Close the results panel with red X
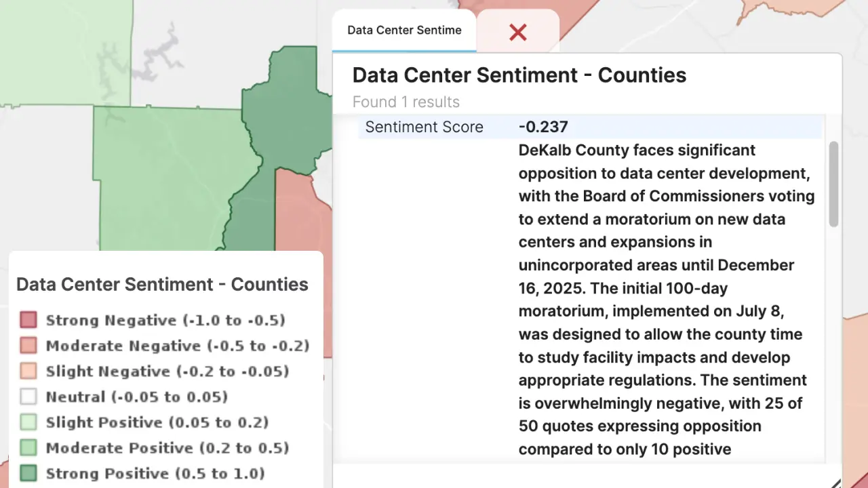This screenshot has width=868, height=488. click(x=518, y=32)
